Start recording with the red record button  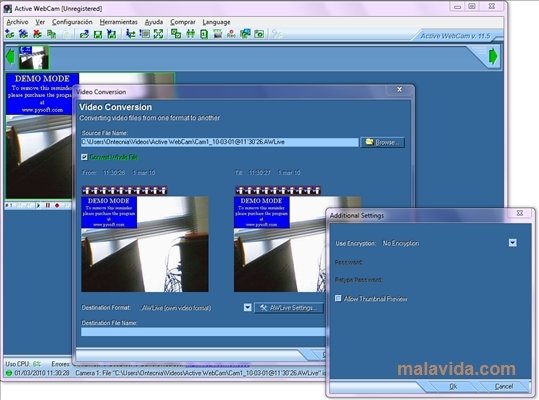(x=57, y=205)
